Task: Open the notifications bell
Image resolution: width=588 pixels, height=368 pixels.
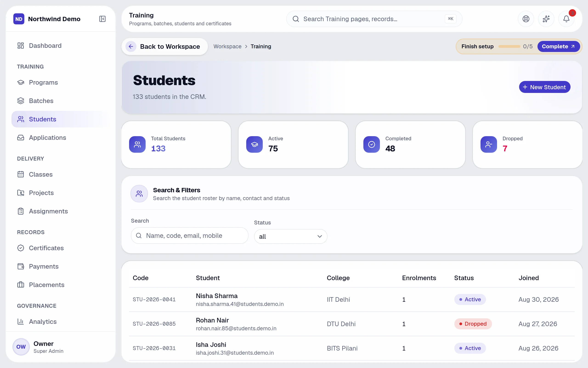Action: (566, 19)
